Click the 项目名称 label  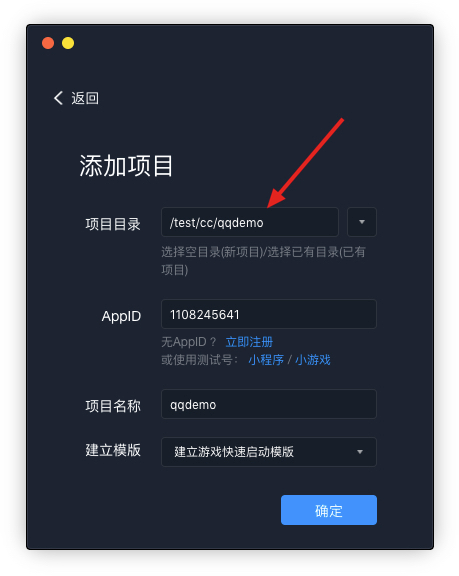(x=113, y=406)
